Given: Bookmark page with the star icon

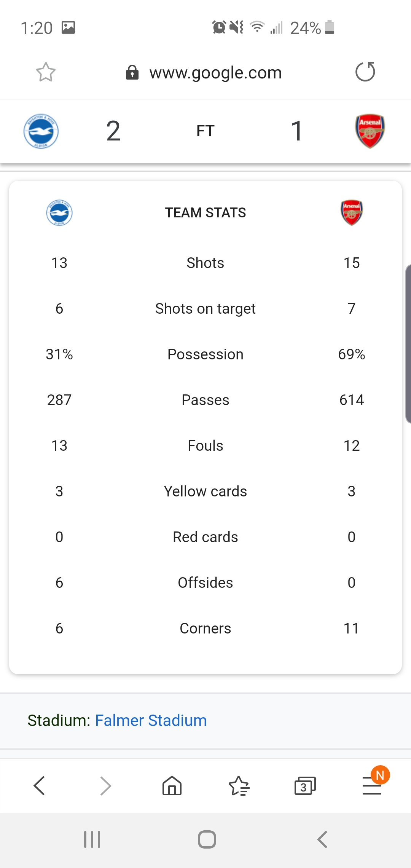Looking at the screenshot, I should (46, 72).
